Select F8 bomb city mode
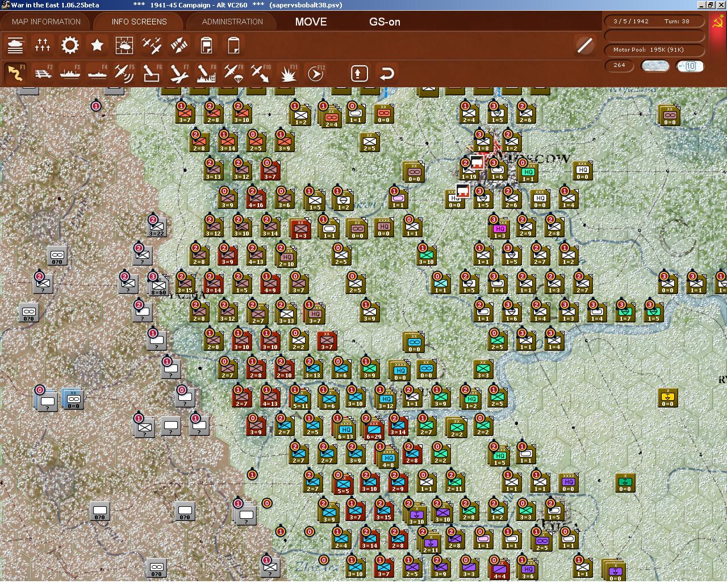This screenshot has width=727, height=588. 206,73
